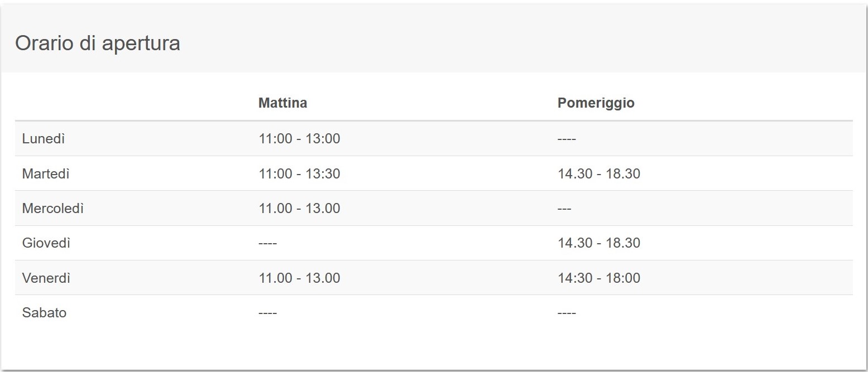Viewport: 868px width, 372px height.
Task: Click the Mercoledì row label
Action: [53, 209]
